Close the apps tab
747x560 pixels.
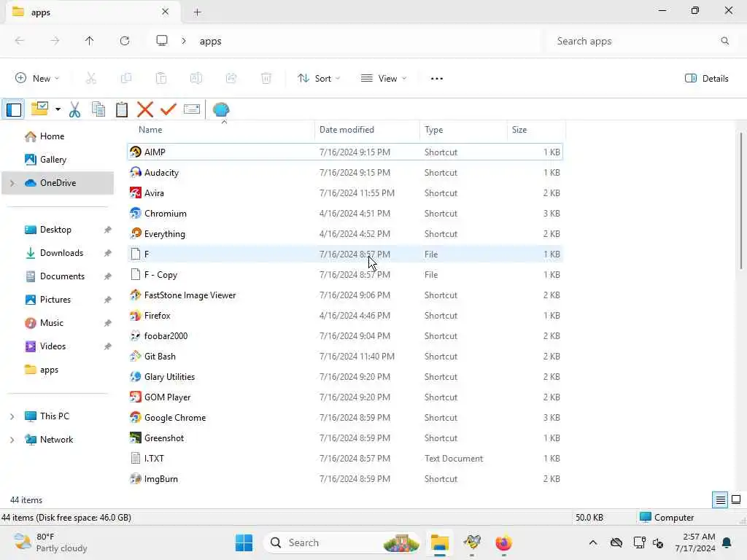[x=165, y=12]
